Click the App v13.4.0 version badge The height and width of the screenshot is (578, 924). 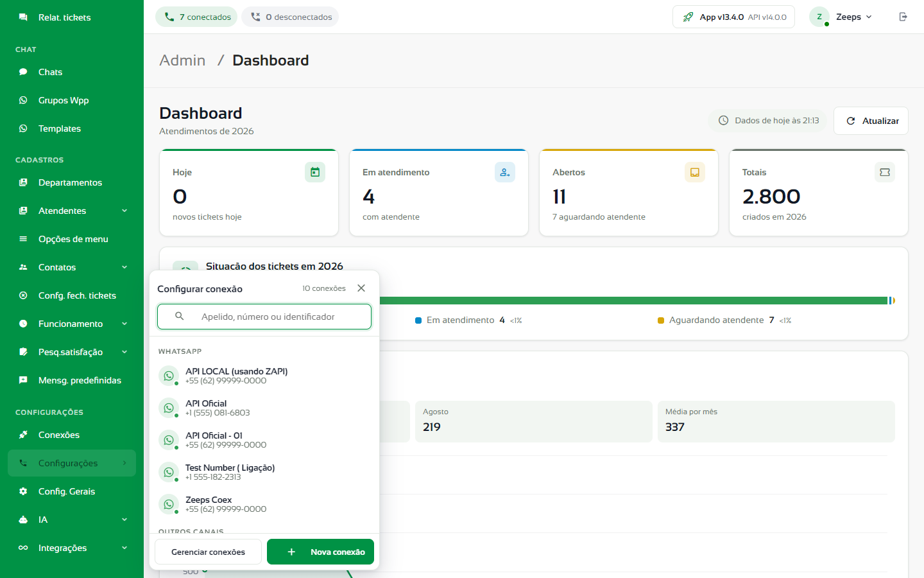coord(733,17)
